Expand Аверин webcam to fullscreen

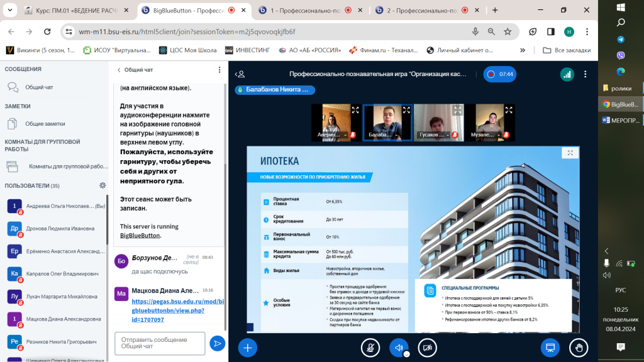(x=355, y=110)
